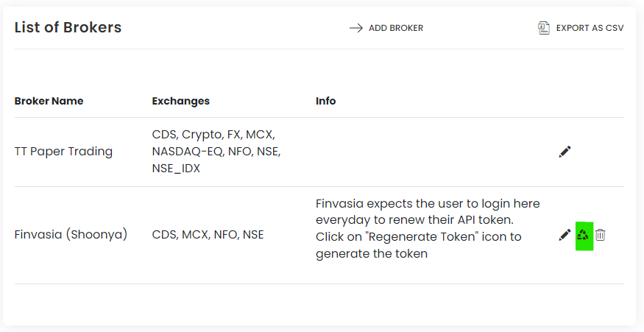Screen dimensions: 644x332
Task: Select the TT Paper Trading name
Action: coord(63,152)
